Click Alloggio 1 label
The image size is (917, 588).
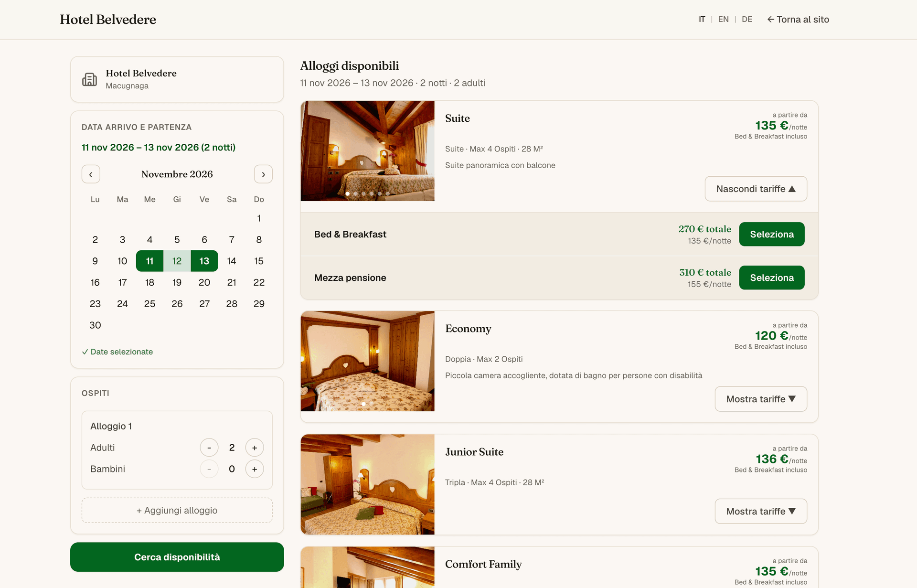111,426
